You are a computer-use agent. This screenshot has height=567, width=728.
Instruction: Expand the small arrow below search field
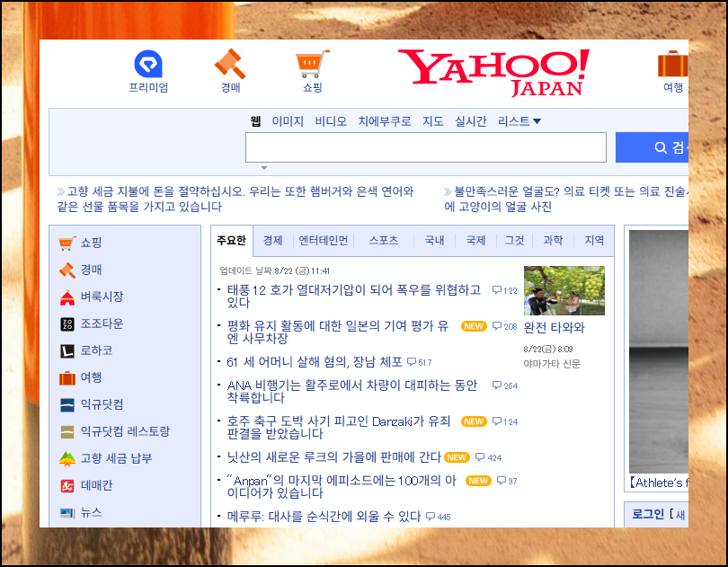pos(263,168)
